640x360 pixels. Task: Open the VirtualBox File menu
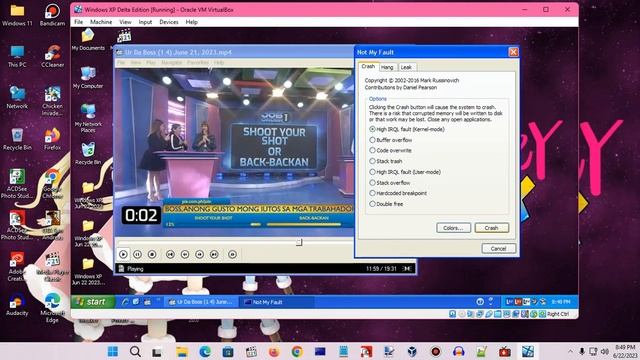[x=78, y=22]
